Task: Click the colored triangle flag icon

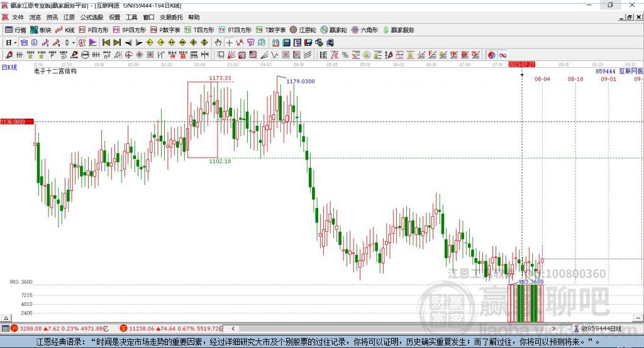Action: click(x=93, y=43)
